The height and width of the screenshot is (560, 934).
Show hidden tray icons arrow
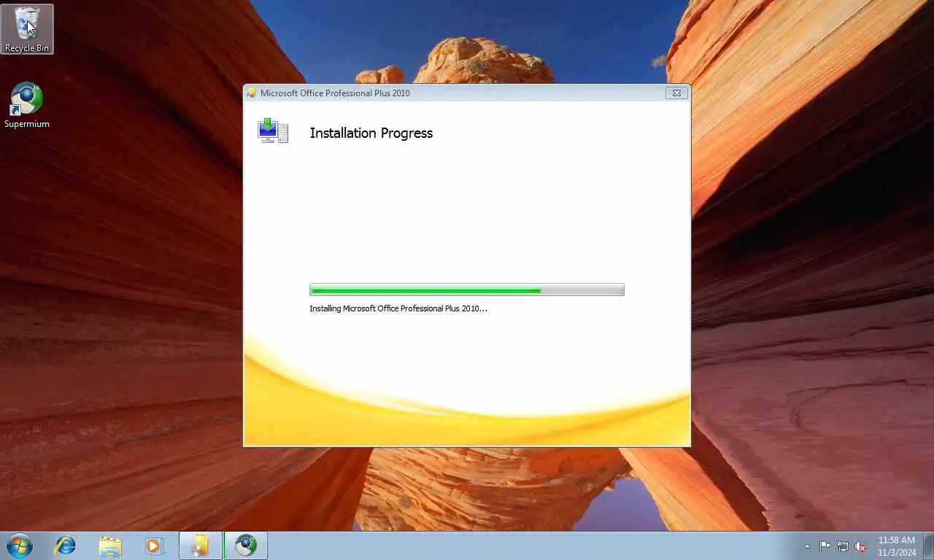coord(807,546)
